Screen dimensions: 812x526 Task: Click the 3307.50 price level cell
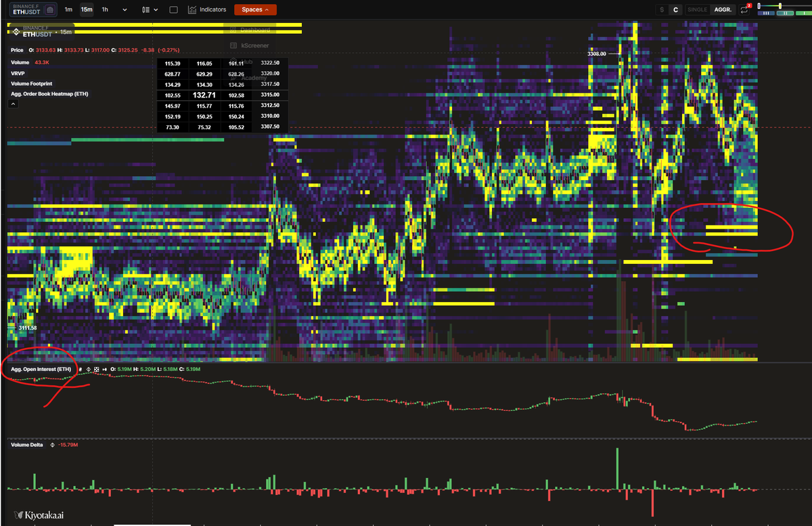(270, 127)
